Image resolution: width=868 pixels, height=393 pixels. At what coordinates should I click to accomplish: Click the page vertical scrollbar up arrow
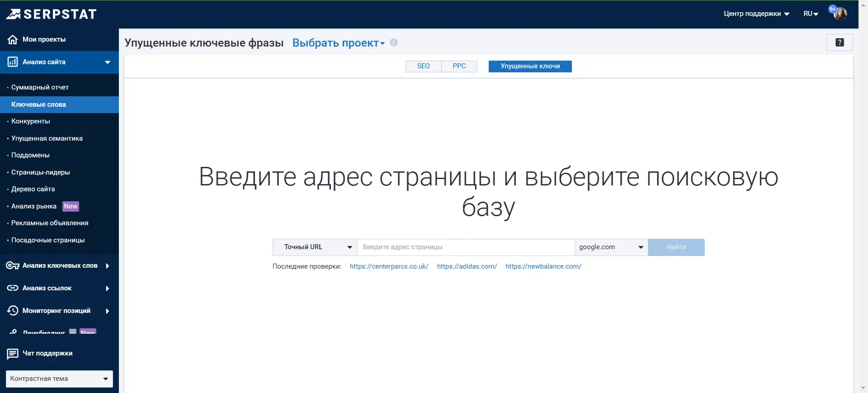click(863, 5)
